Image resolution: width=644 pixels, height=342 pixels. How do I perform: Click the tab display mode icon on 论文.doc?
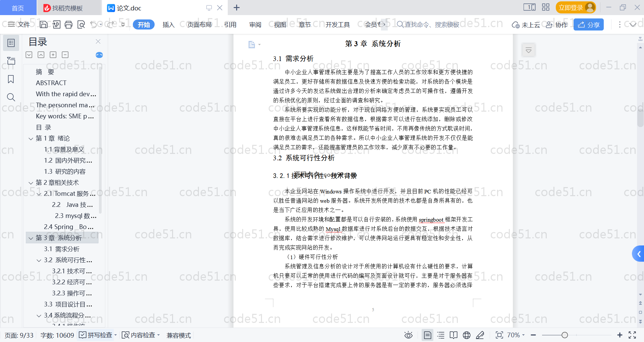coord(209,7)
